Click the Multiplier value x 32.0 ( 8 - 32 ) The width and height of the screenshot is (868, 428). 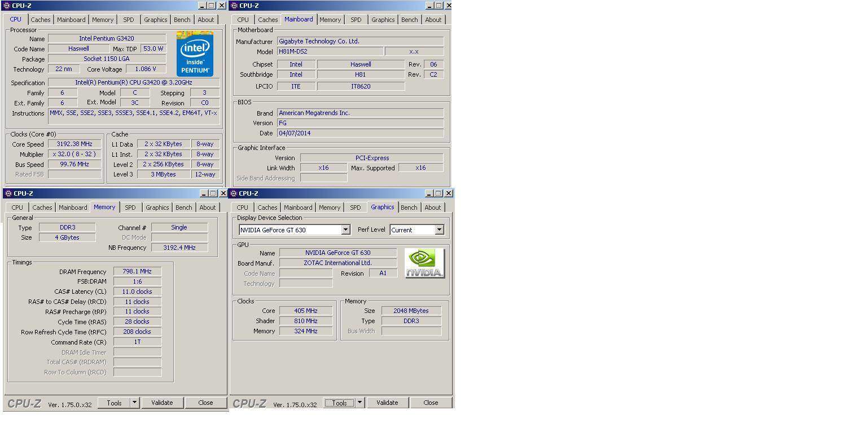pyautogui.click(x=74, y=154)
